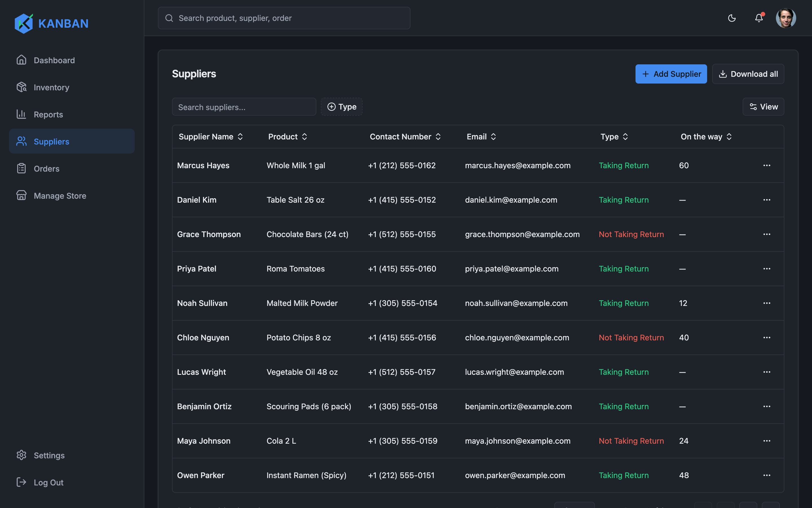Image resolution: width=812 pixels, height=508 pixels.
Task: Click product Chocolate Bars (24 ct)
Action: [307, 235]
